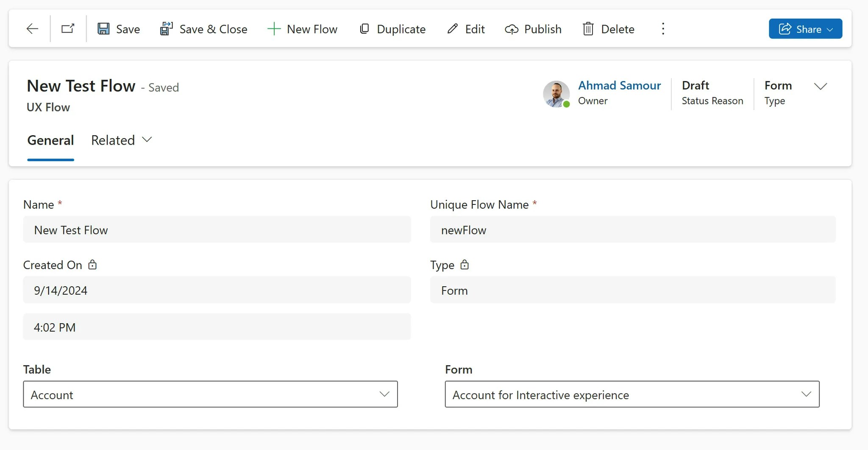The height and width of the screenshot is (450, 868).
Task: Click the Delete trash can icon
Action: pos(588,29)
